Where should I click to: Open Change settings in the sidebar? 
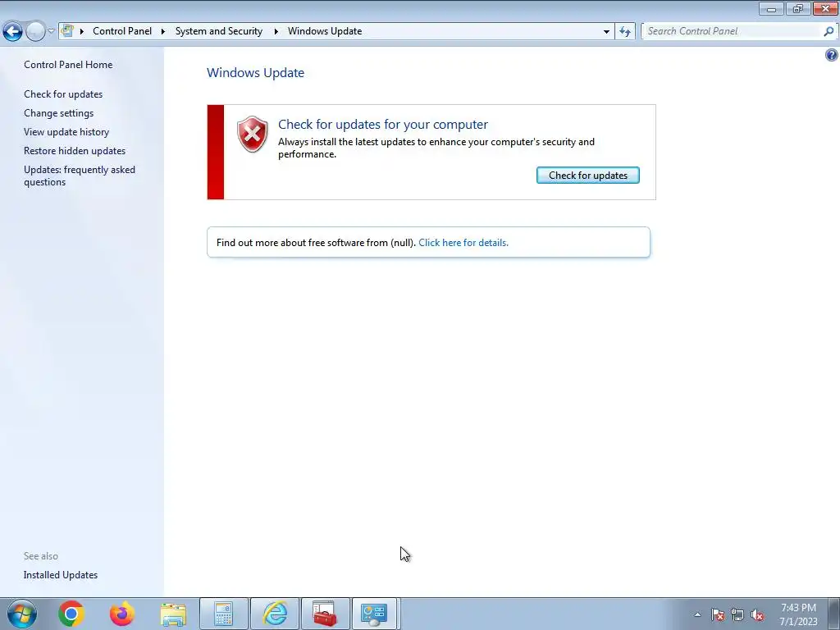tap(58, 113)
